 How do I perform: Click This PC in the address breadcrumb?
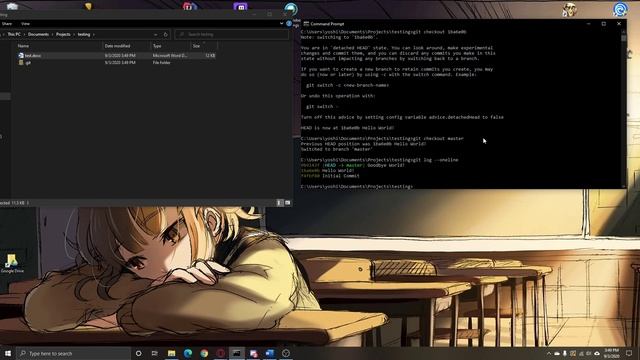[14, 35]
